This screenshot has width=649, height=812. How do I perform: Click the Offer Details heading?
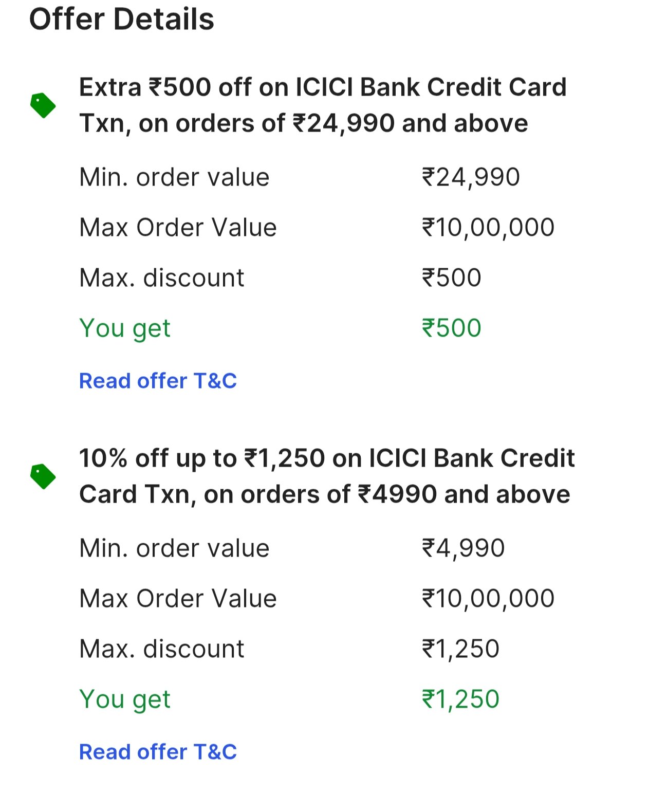coord(121,20)
